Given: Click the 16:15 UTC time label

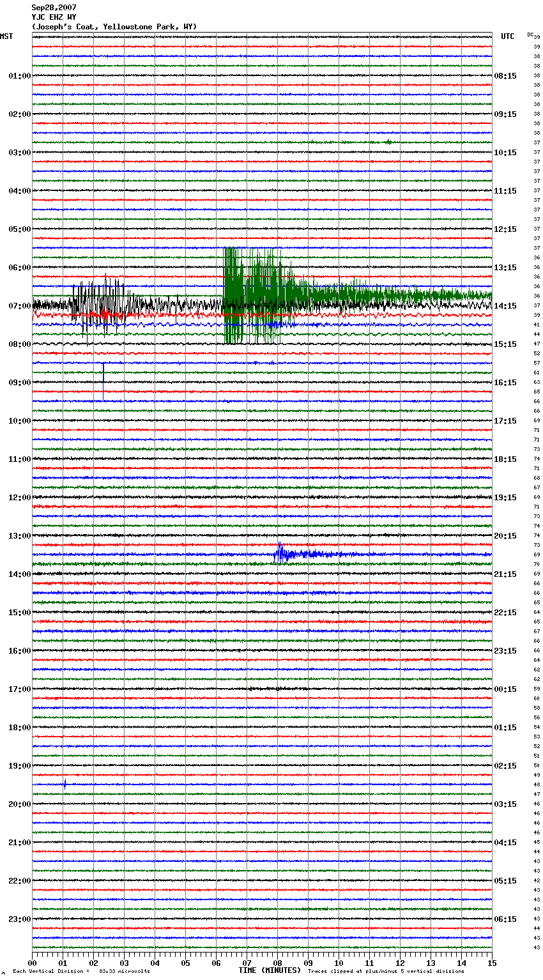Looking at the screenshot, I should point(505,383).
